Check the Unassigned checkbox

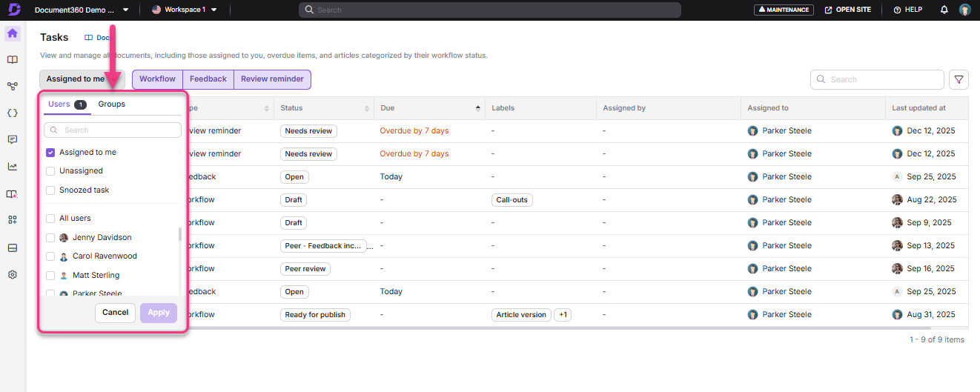(50, 170)
